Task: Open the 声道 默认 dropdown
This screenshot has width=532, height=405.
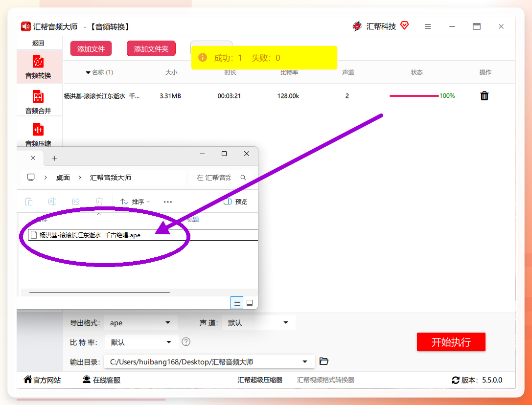Action: (259, 322)
